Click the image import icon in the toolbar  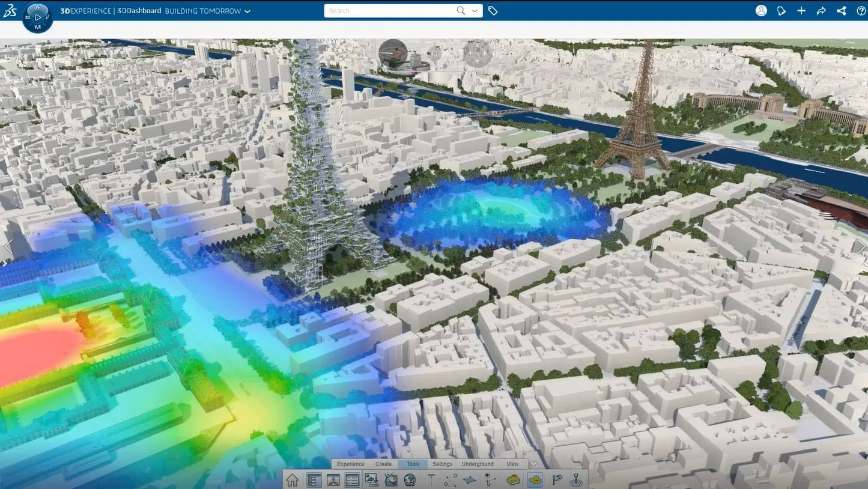(372, 479)
